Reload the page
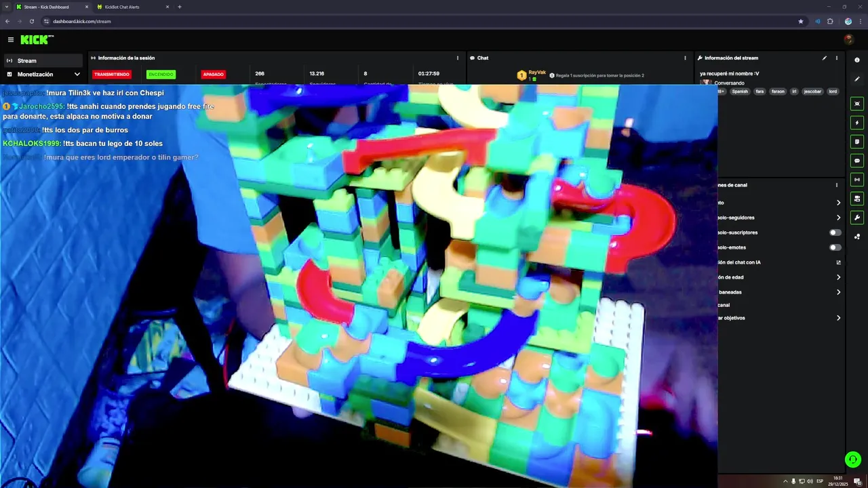868x488 pixels. (31, 21)
